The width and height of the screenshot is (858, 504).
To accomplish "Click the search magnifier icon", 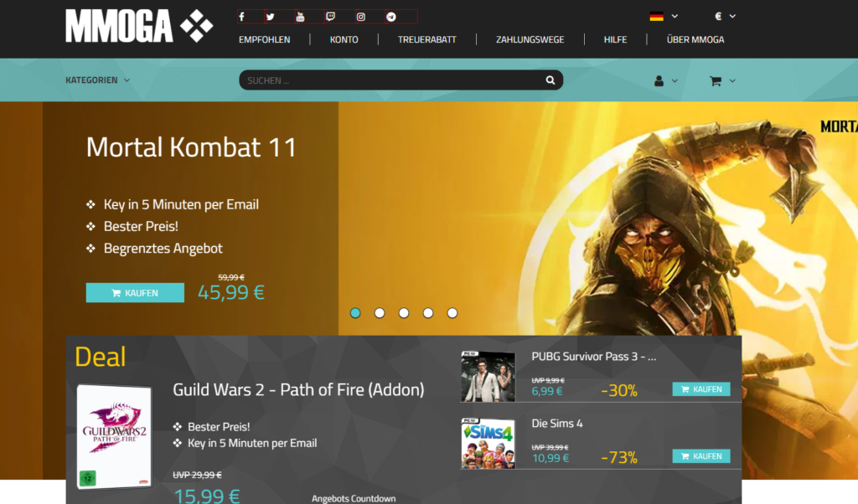I will pos(550,80).
